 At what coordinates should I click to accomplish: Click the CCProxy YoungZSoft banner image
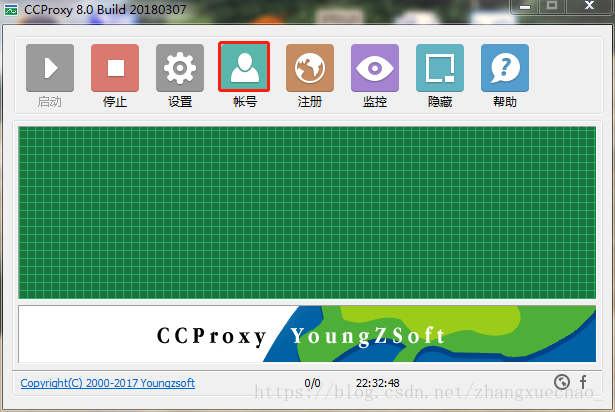pyautogui.click(x=307, y=334)
